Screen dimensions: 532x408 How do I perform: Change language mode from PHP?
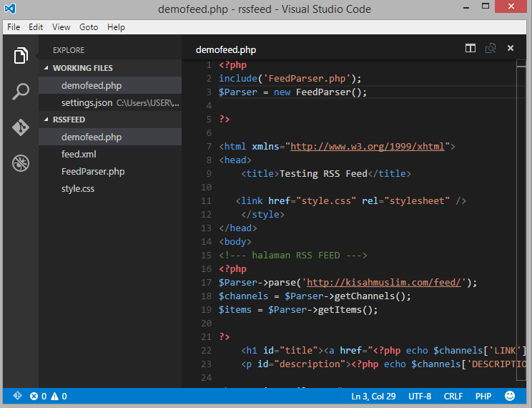click(483, 396)
